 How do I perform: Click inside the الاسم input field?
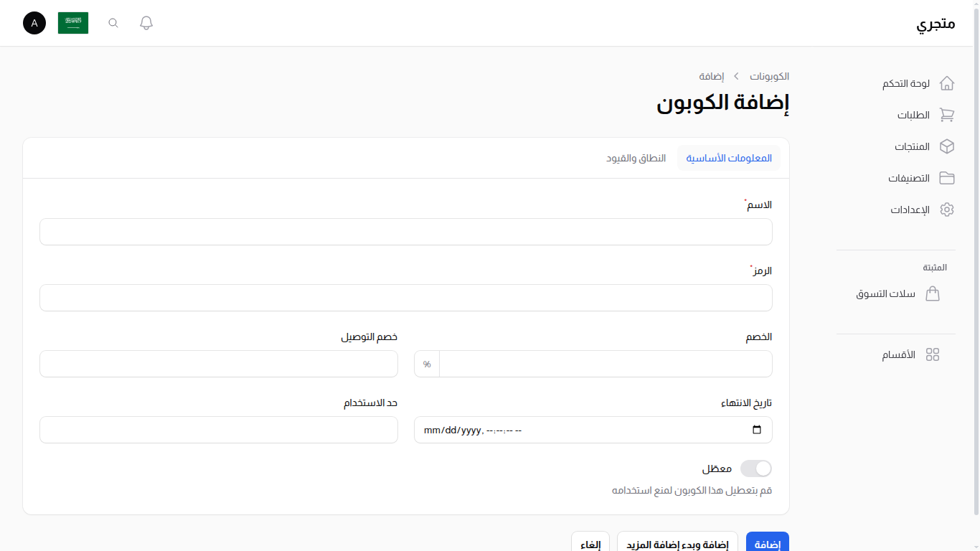tap(406, 231)
